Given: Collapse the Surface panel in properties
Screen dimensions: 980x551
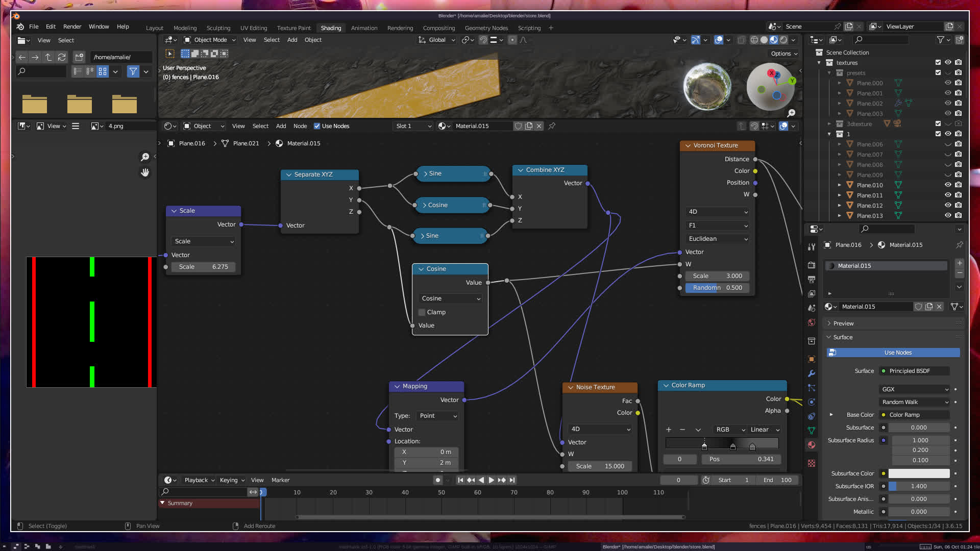Looking at the screenshot, I should [843, 337].
